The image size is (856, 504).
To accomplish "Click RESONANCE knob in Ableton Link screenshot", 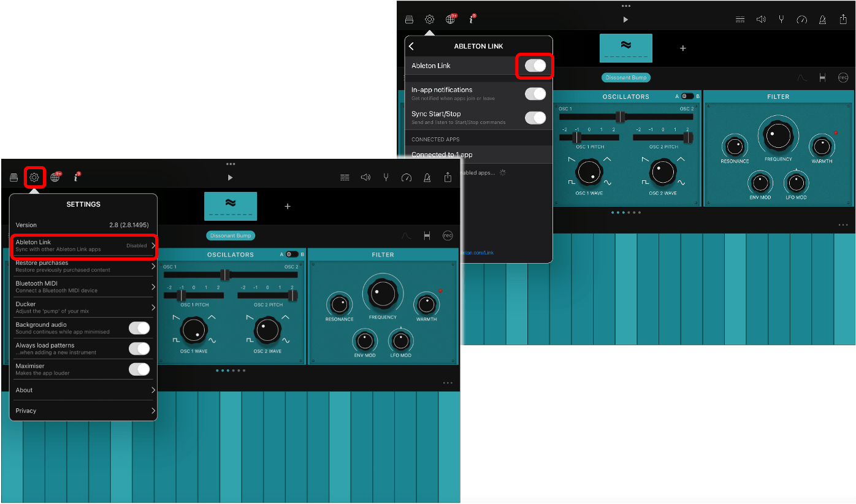I will tap(735, 146).
